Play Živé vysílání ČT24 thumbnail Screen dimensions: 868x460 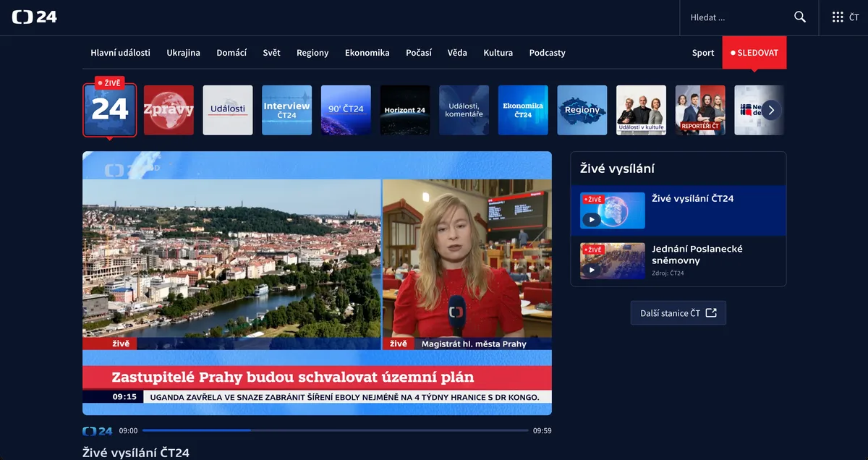[613, 210]
